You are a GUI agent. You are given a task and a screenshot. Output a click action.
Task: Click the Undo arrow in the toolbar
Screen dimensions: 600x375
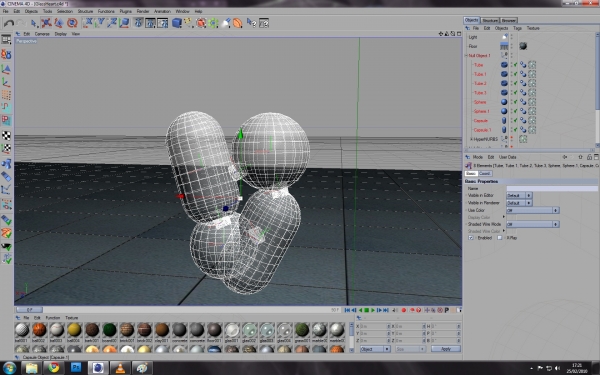point(8,23)
